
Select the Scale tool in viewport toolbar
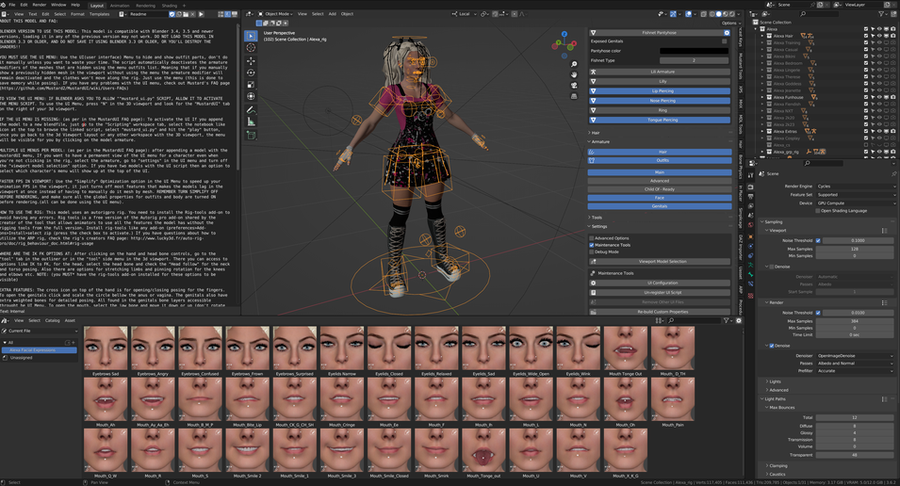(x=251, y=84)
